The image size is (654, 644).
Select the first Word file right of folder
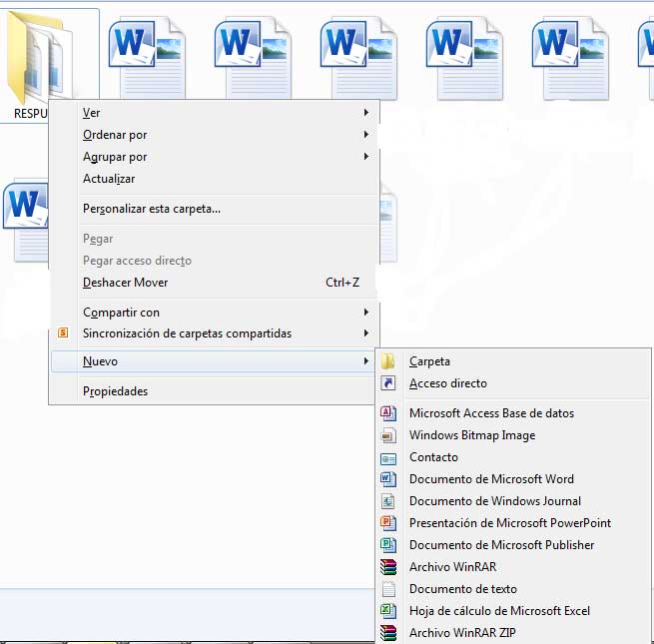pos(147,58)
